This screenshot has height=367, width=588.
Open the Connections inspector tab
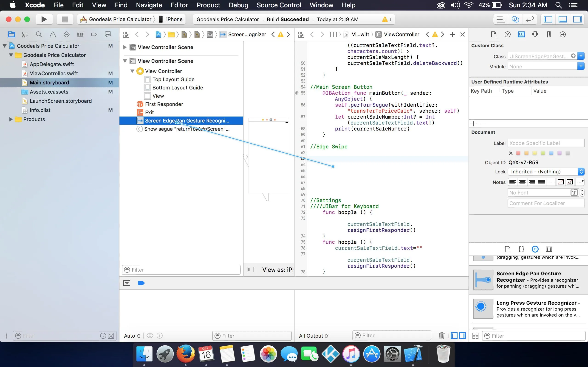click(563, 34)
